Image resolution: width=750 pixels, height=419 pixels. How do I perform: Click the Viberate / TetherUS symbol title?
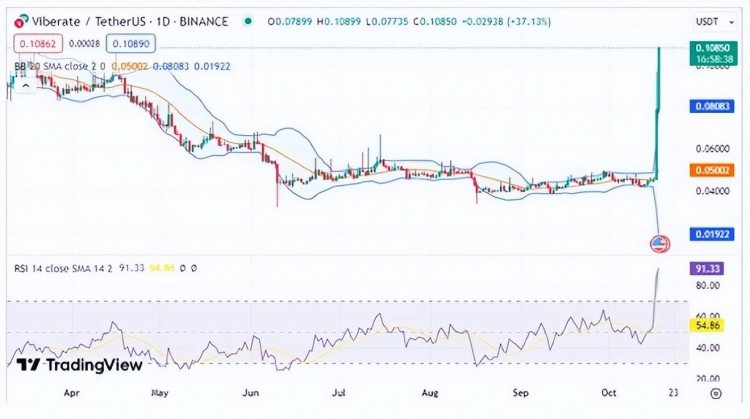[130, 22]
